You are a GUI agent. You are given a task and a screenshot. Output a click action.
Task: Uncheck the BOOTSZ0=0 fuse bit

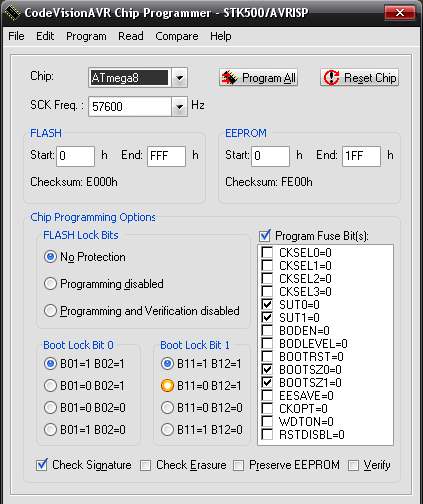pyautogui.click(x=267, y=369)
